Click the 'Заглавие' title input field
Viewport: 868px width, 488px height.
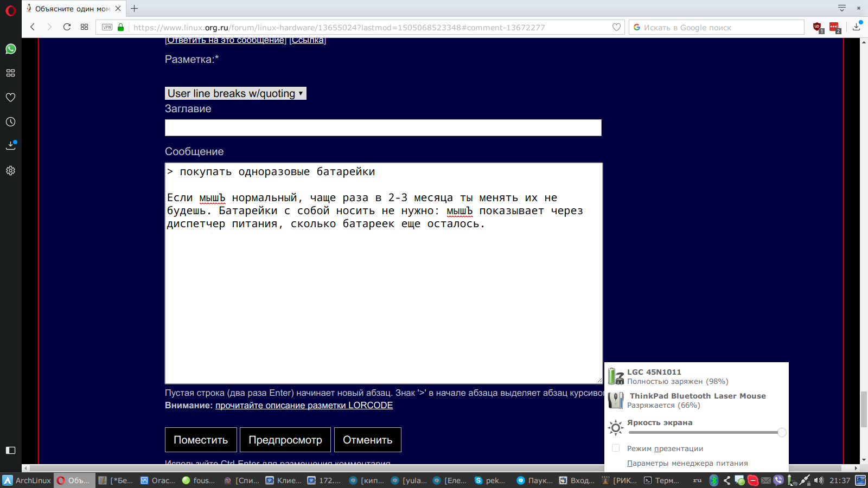(x=383, y=128)
